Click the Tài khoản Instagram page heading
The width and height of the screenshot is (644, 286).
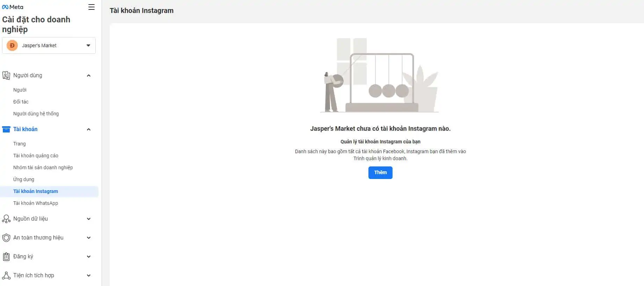click(x=141, y=10)
